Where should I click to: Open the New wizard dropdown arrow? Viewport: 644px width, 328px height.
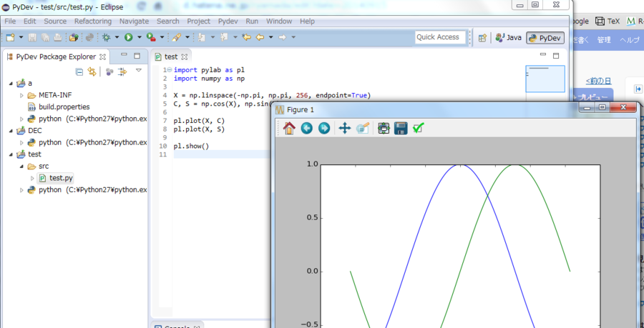[x=21, y=37]
